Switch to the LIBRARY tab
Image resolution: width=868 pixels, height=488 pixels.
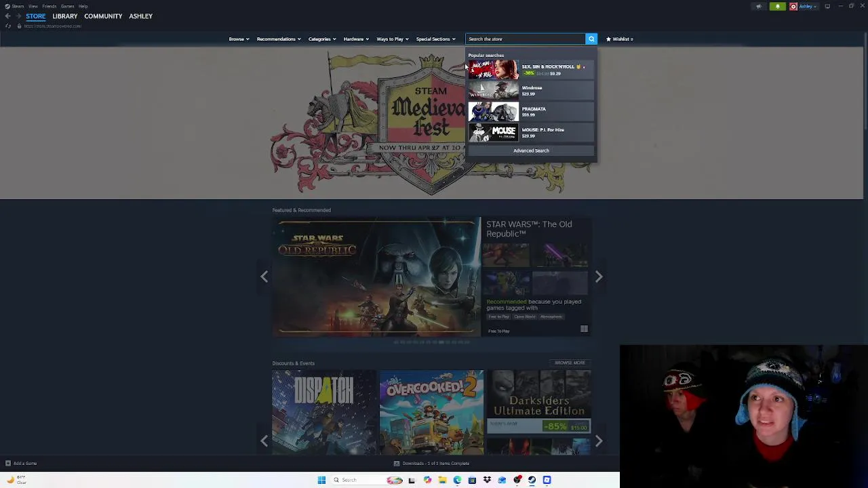coord(65,16)
